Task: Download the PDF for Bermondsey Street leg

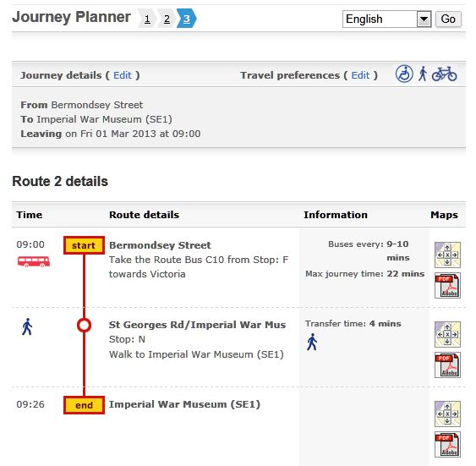Action: pyautogui.click(x=447, y=285)
